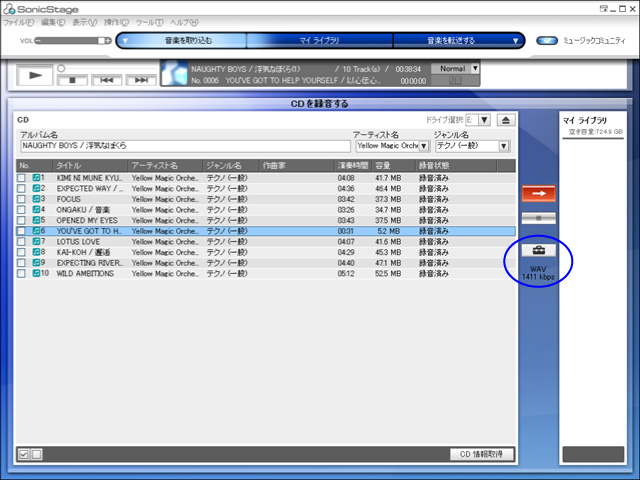This screenshot has height=480, width=640.
Task: Click music note icon of track 4
Action: tap(36, 209)
